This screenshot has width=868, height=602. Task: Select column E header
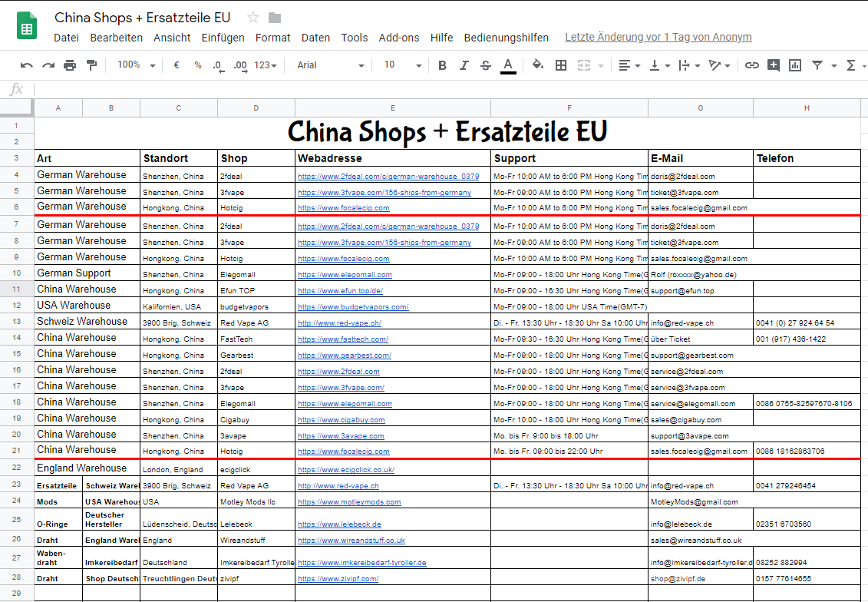click(x=392, y=108)
